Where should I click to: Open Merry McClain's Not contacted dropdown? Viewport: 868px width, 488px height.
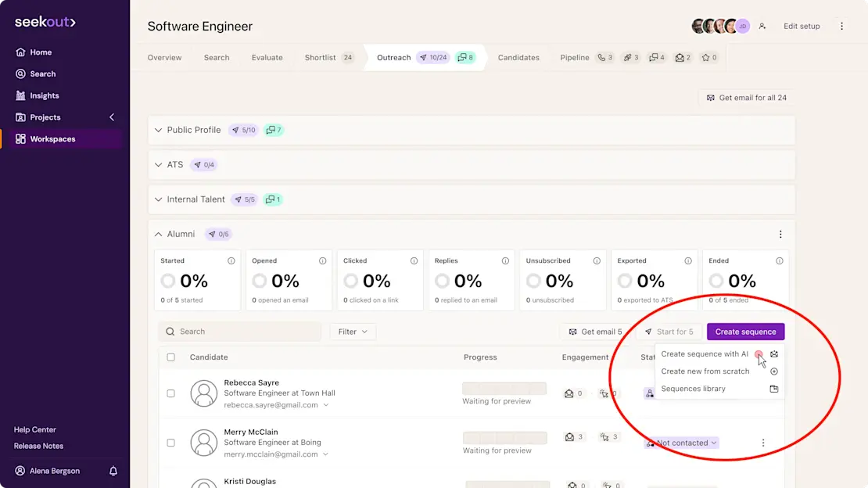point(682,443)
